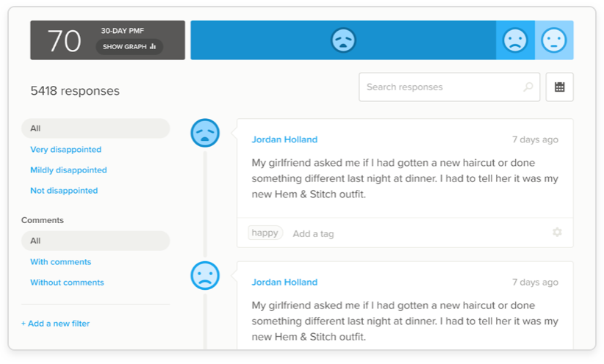Open the calendar date picker

coord(559,87)
